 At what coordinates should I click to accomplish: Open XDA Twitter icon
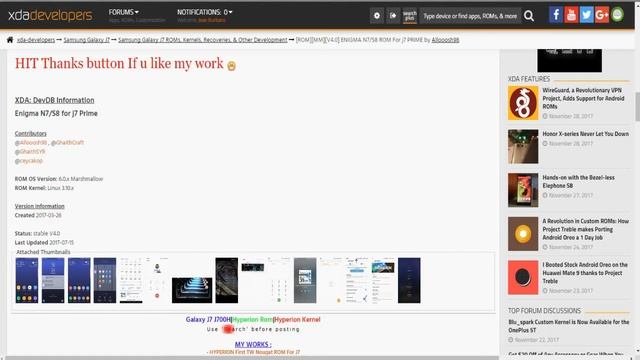click(587, 15)
